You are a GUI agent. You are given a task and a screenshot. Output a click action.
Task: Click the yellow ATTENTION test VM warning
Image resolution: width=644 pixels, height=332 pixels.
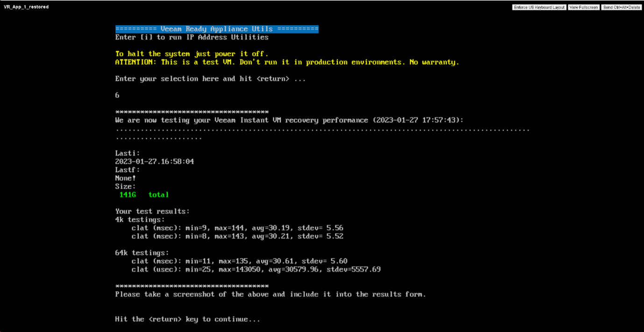287,62
